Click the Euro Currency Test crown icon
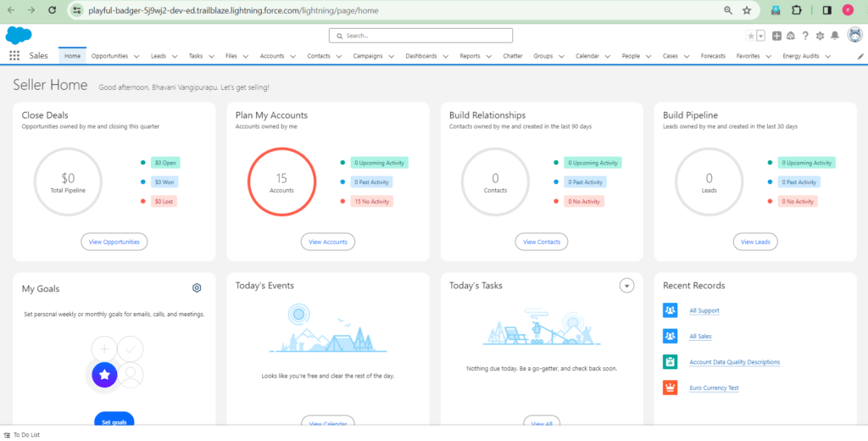This screenshot has width=868, height=441. click(x=670, y=388)
